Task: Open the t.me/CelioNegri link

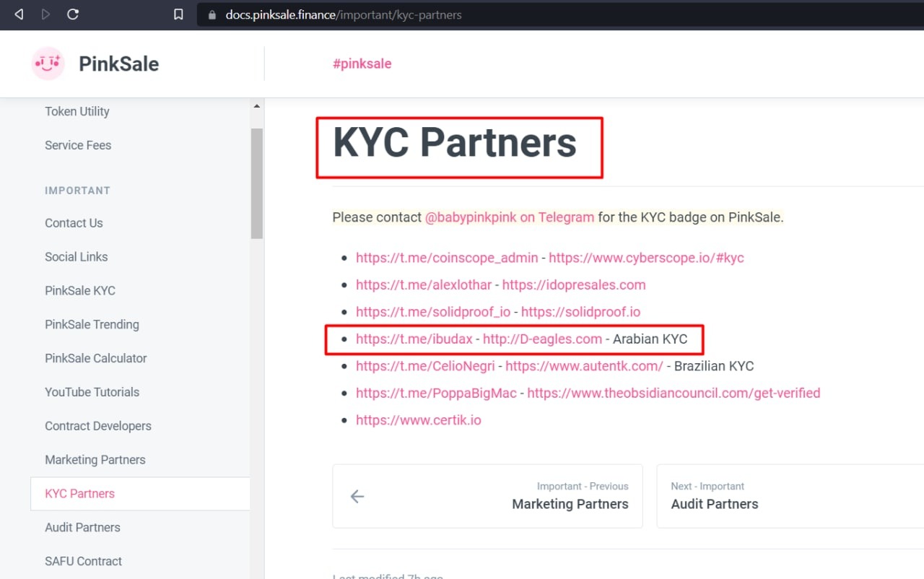Action: pos(425,366)
